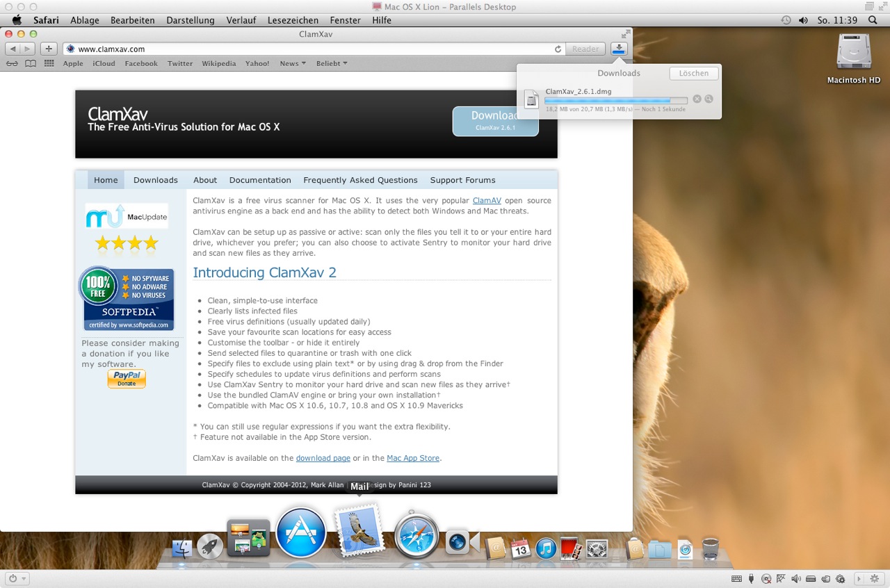Image resolution: width=890 pixels, height=588 pixels.
Task: Click Parallels network status icon
Action: [781, 579]
